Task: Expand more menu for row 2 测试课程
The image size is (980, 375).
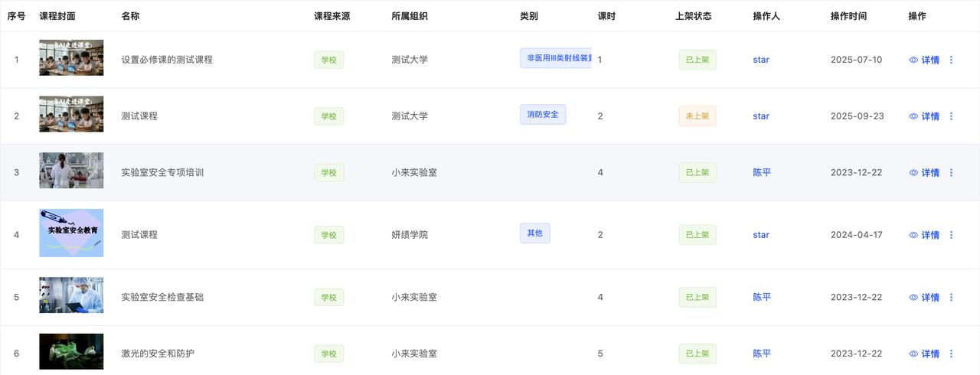Action: [x=951, y=116]
